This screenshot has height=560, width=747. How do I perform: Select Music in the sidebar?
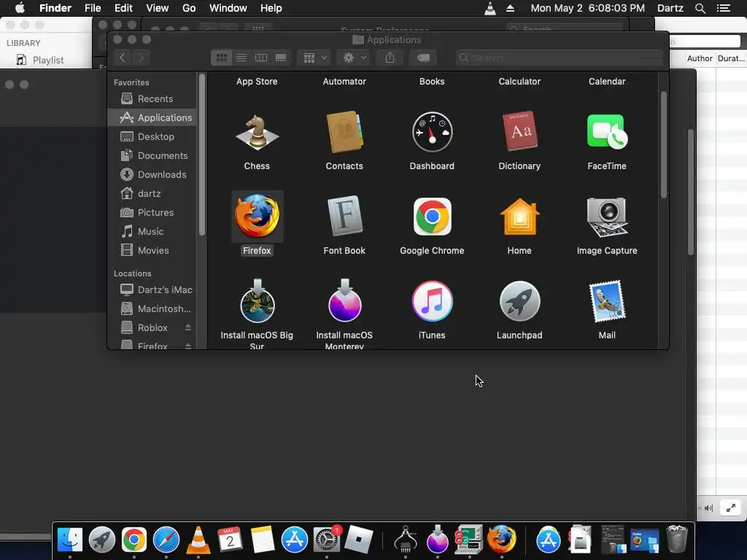point(152,231)
